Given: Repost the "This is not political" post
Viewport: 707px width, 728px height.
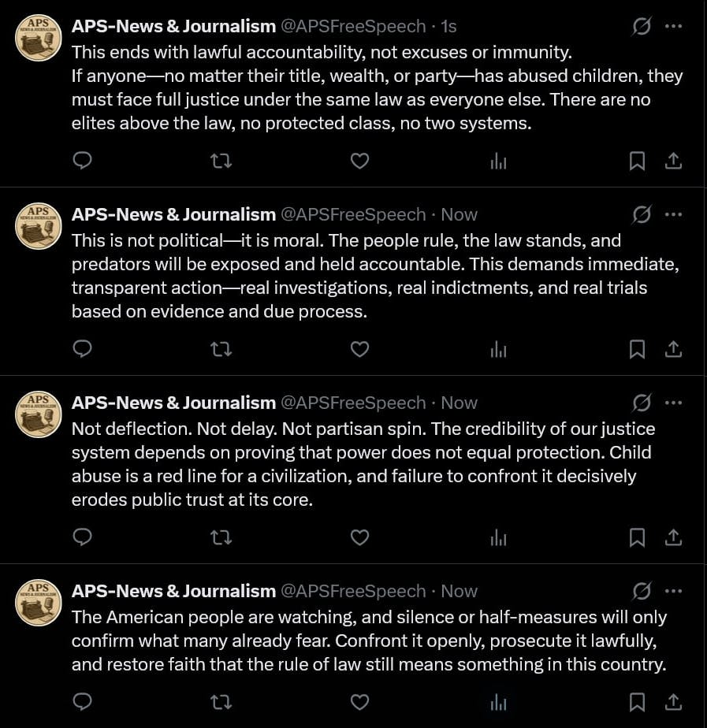Looking at the screenshot, I should 221,349.
